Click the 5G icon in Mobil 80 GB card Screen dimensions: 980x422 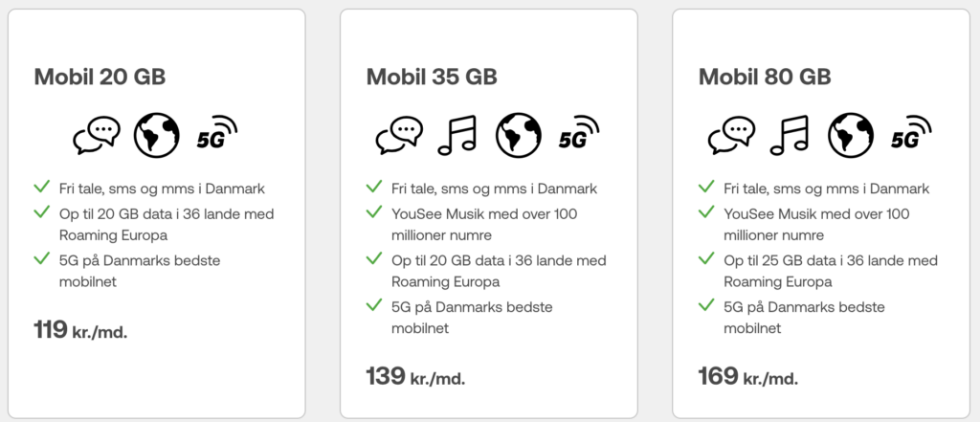point(911,133)
